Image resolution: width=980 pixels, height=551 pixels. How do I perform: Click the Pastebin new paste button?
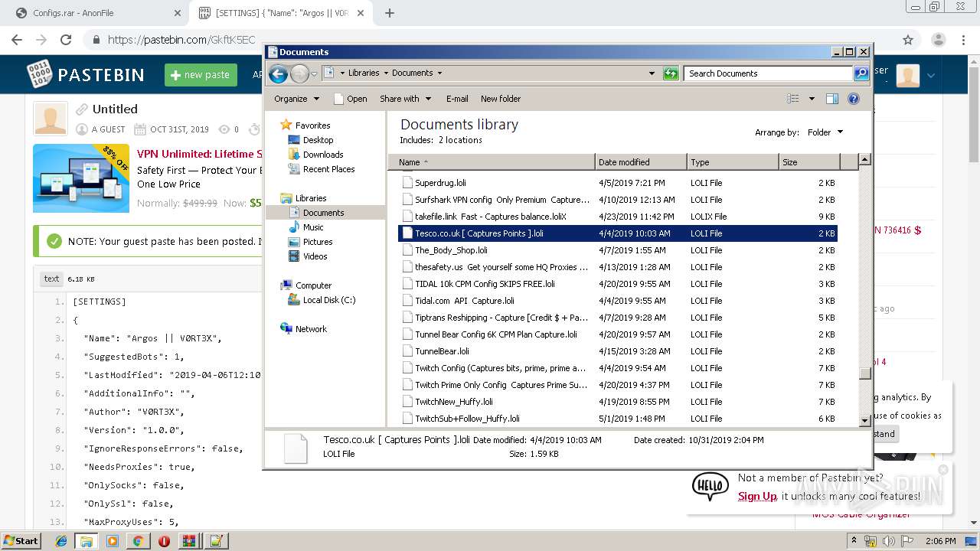pos(201,74)
